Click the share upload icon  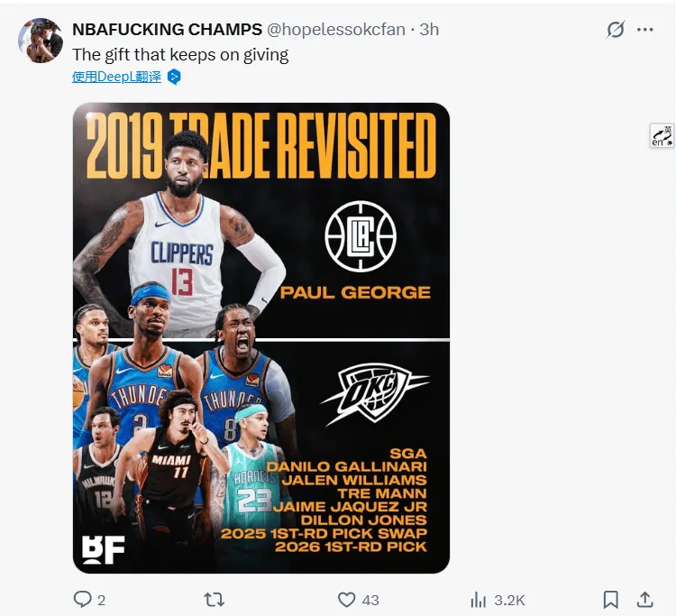(x=645, y=599)
